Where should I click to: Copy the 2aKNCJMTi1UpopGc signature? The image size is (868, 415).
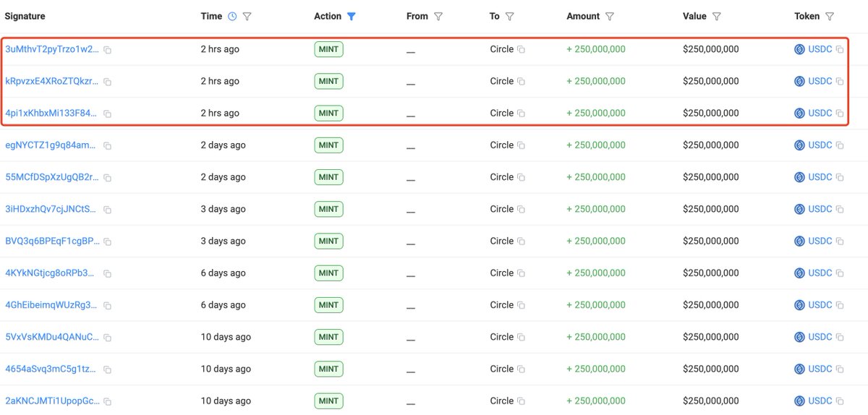click(107, 401)
